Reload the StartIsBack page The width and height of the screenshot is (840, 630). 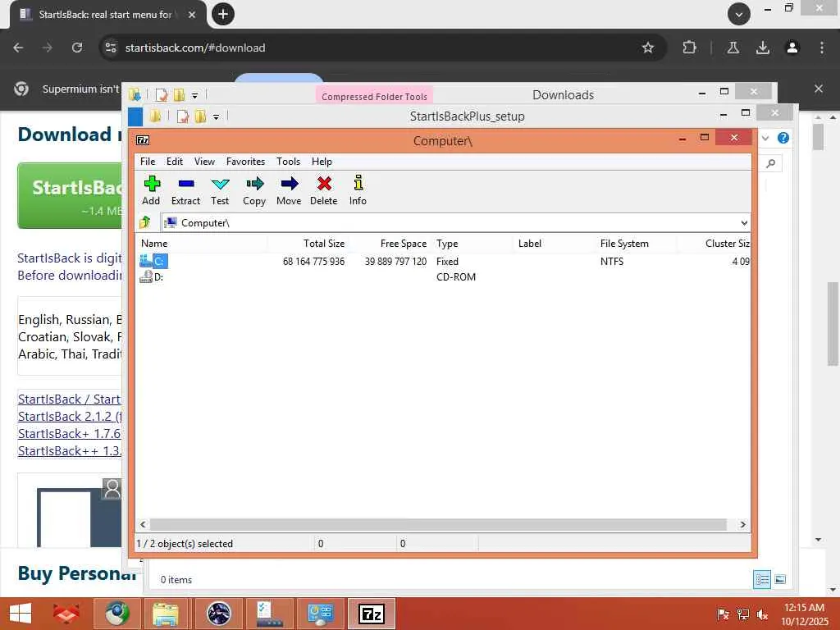coord(77,48)
